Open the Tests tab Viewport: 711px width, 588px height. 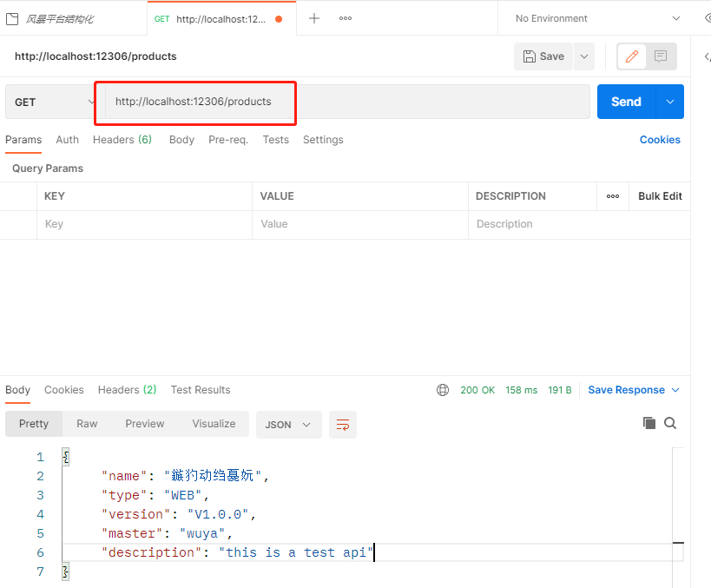coord(276,140)
